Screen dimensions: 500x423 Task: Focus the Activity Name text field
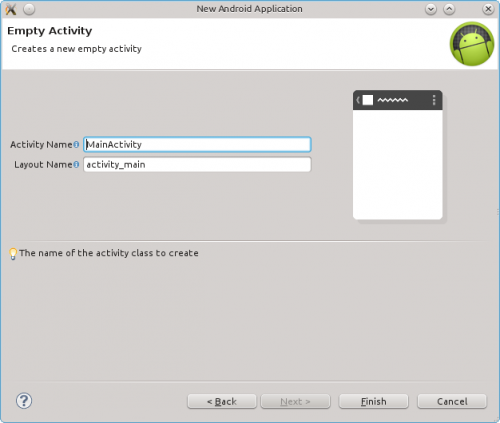click(197, 145)
